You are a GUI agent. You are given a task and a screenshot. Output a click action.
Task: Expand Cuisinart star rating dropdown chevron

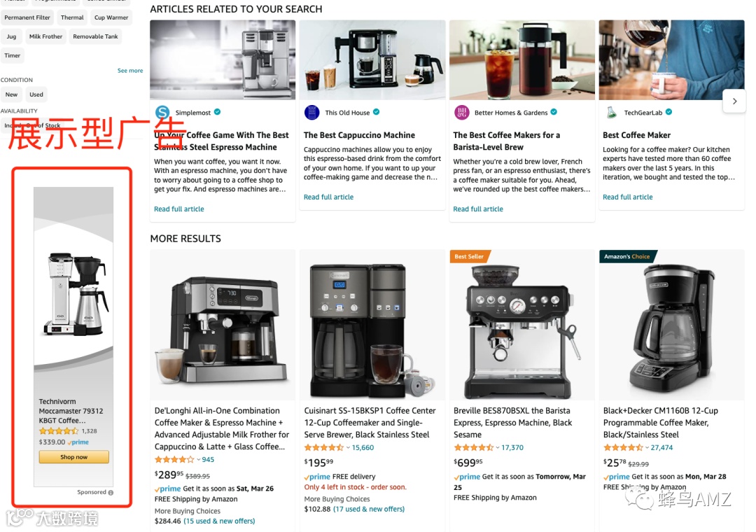pos(348,447)
